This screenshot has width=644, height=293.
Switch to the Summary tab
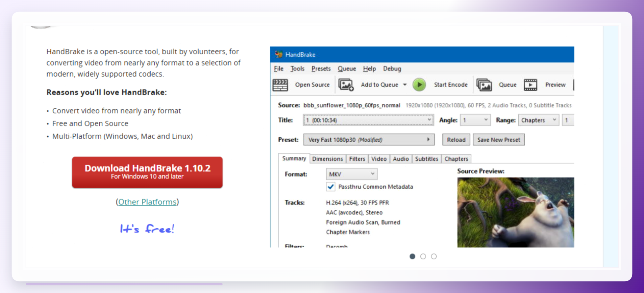coord(294,158)
